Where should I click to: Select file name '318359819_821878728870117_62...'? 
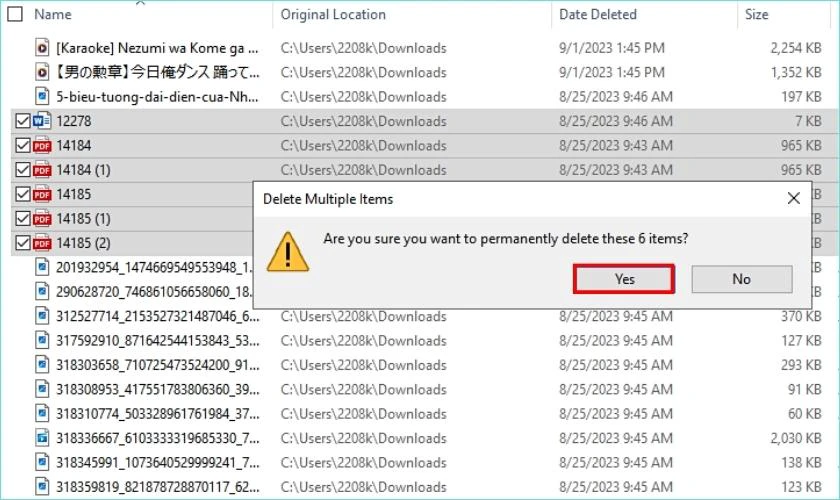[x=158, y=487]
